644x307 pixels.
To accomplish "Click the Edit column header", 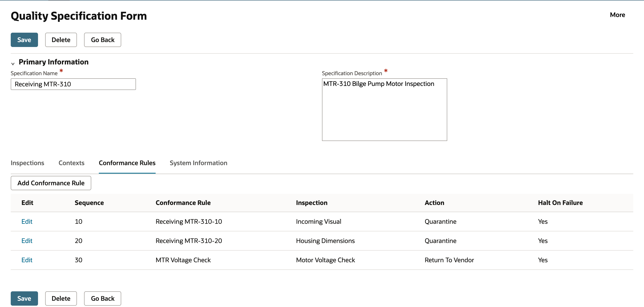I will point(27,203).
